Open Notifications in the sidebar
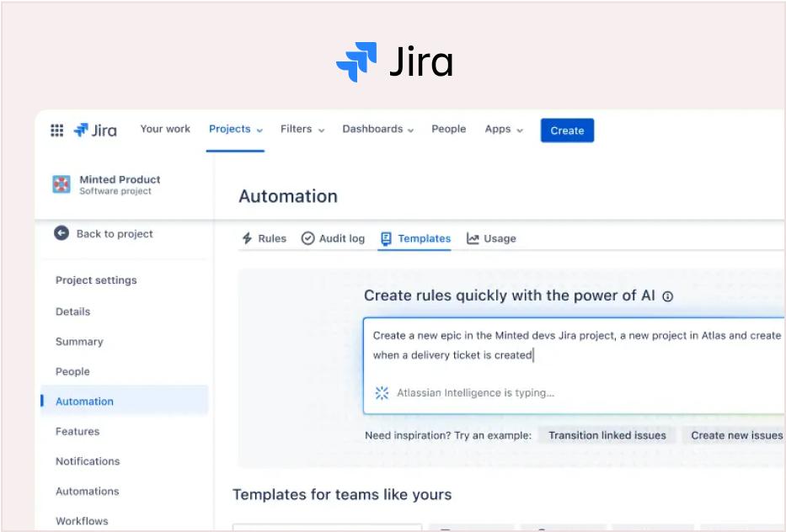Viewport: 786px width, 532px height. point(88,461)
